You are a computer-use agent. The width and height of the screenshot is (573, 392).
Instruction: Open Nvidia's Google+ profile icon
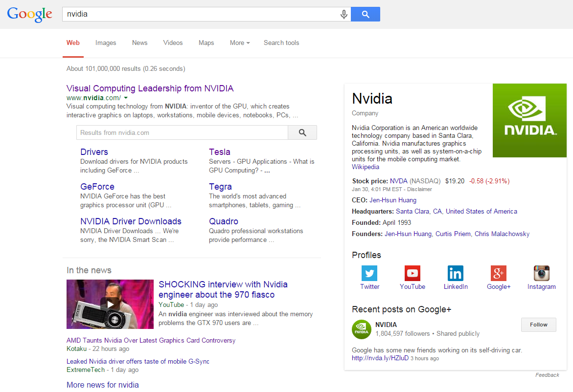coord(498,273)
